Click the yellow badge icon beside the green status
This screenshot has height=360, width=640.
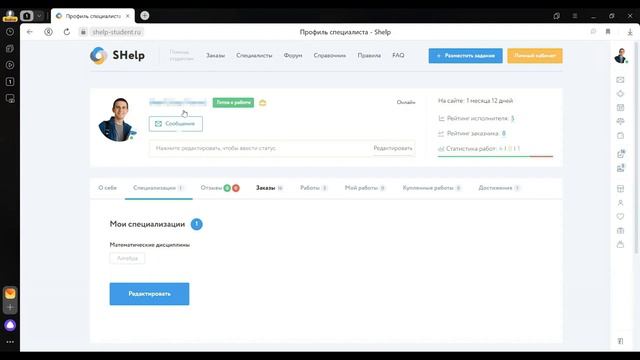pyautogui.click(x=262, y=103)
